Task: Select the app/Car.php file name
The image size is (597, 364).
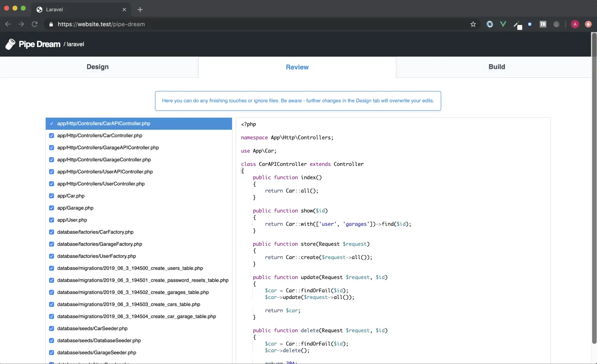Action: pos(71,196)
